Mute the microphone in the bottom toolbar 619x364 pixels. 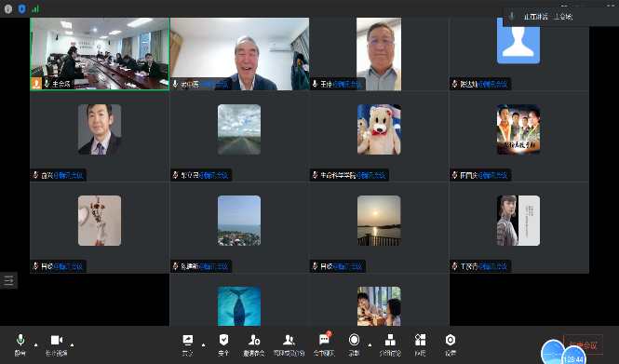coord(20,344)
